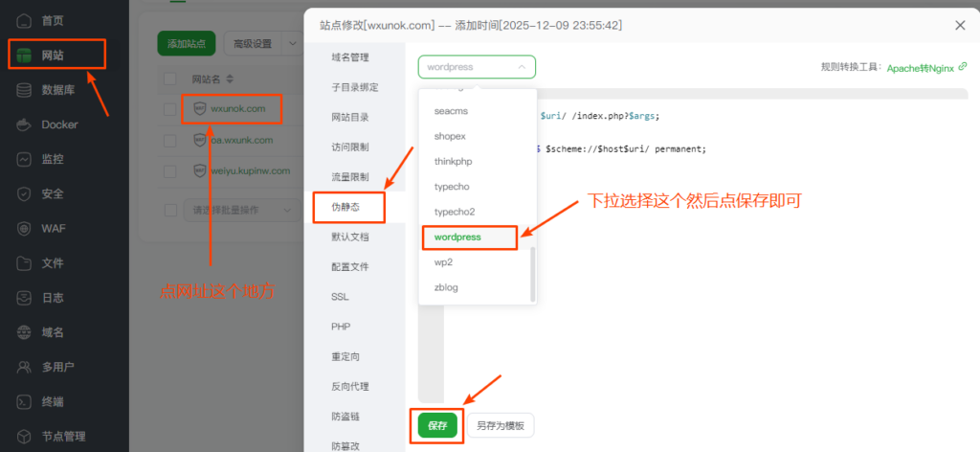Switch to the 子目录绑定 tab
This screenshot has width=980, height=452.
pyautogui.click(x=354, y=87)
